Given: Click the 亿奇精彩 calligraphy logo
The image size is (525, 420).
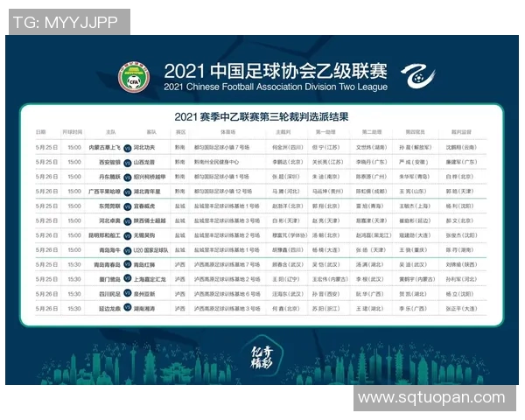Looking at the screenshot, I should point(262,357).
